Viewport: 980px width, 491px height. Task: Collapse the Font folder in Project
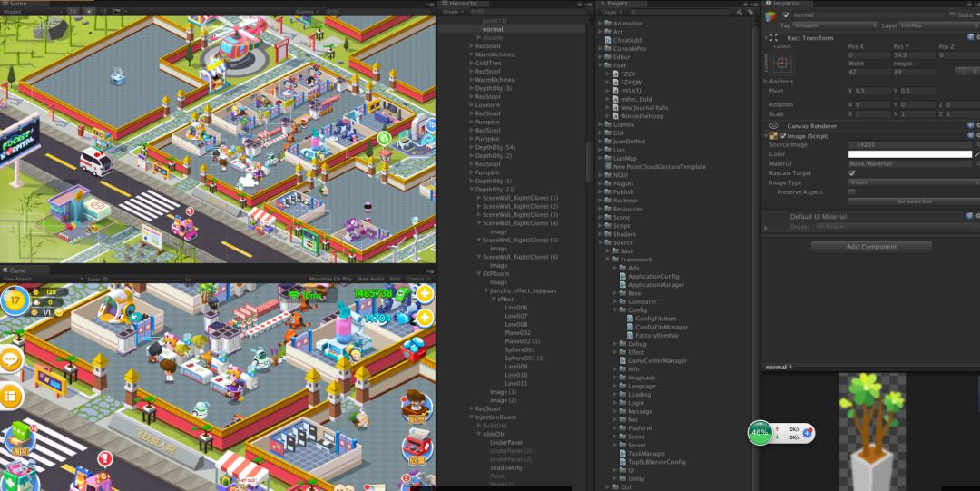[x=601, y=65]
